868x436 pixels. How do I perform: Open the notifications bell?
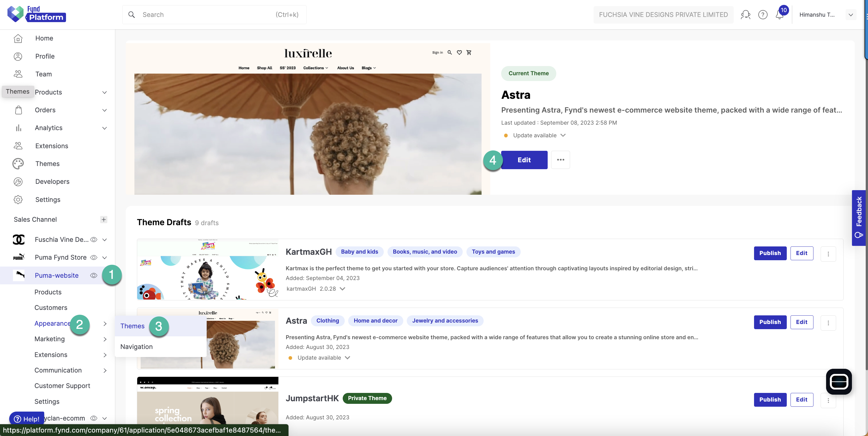pyautogui.click(x=779, y=14)
